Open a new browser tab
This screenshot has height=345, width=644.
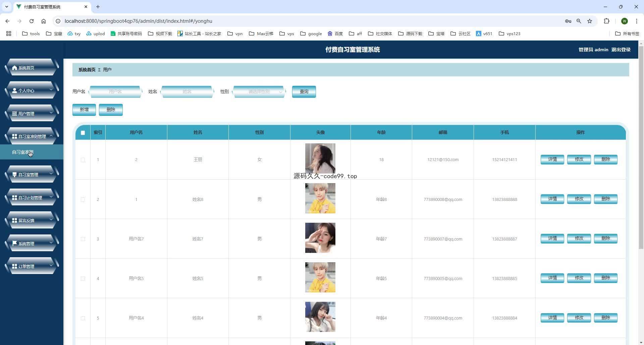(x=98, y=7)
